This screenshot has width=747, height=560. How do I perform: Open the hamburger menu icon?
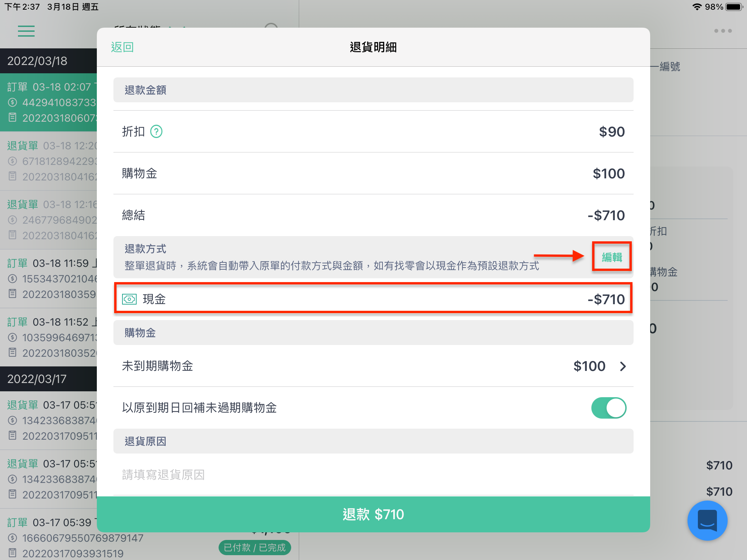pyautogui.click(x=26, y=31)
